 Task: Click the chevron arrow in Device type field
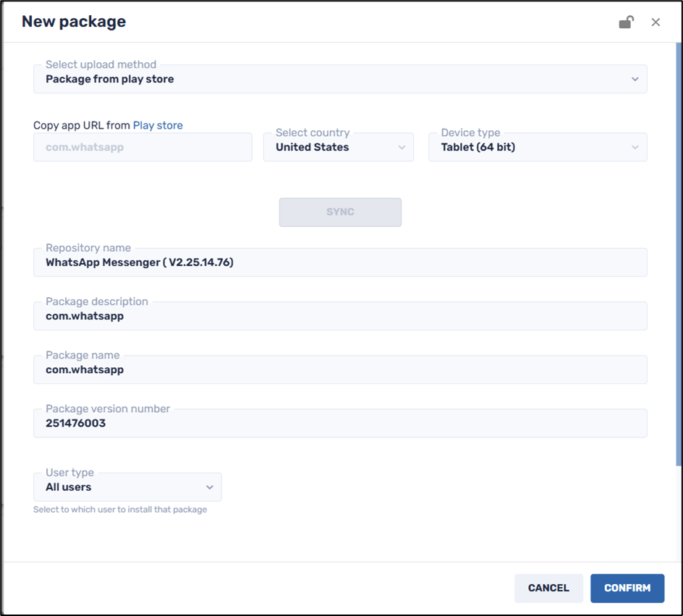tap(635, 147)
